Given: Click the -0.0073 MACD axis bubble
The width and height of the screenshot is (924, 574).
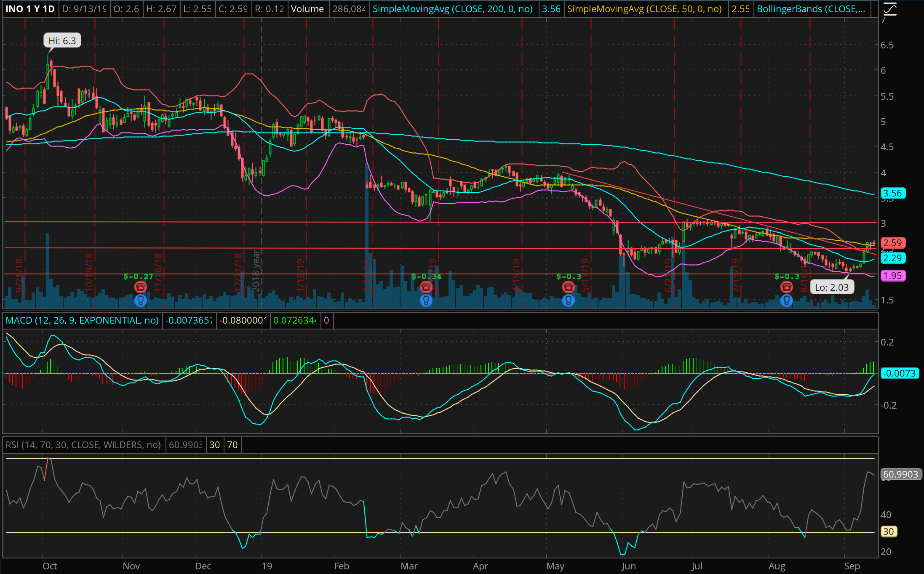Looking at the screenshot, I should pos(899,373).
